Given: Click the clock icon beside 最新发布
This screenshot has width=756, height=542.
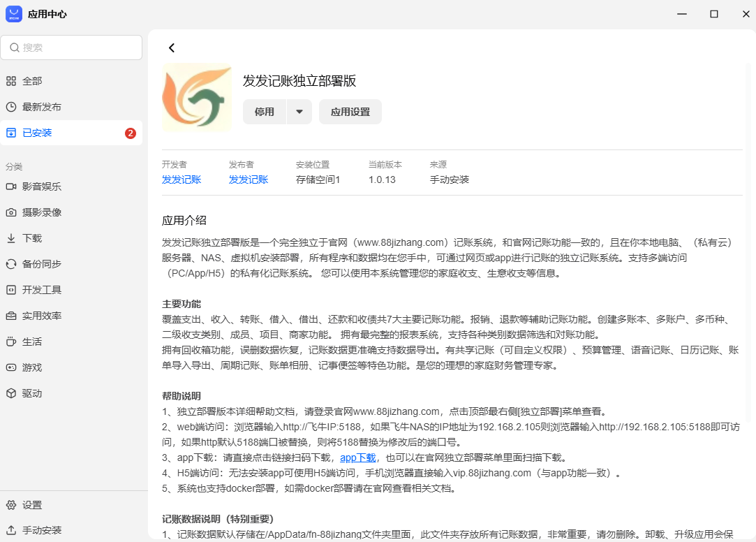Looking at the screenshot, I should tap(11, 107).
